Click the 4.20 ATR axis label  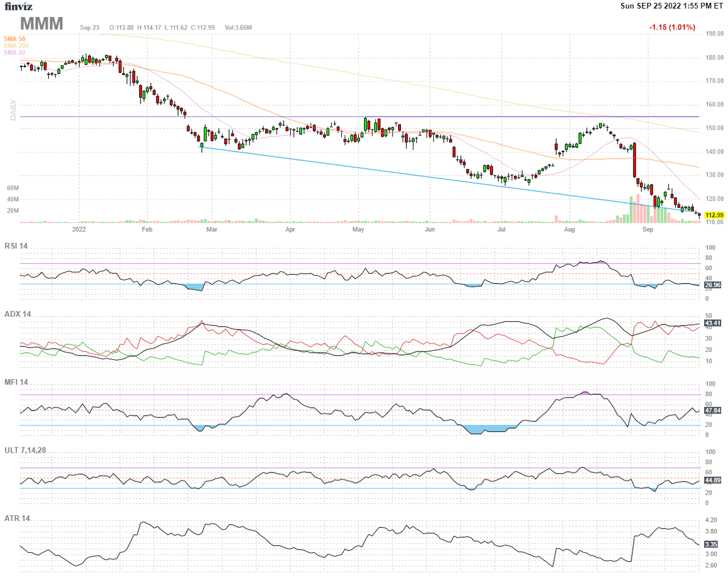click(x=711, y=520)
